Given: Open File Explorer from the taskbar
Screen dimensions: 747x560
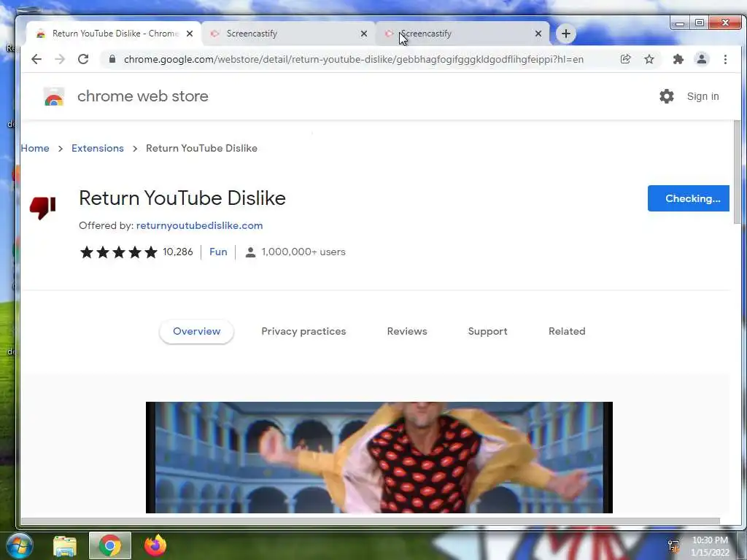Looking at the screenshot, I should coord(65,546).
